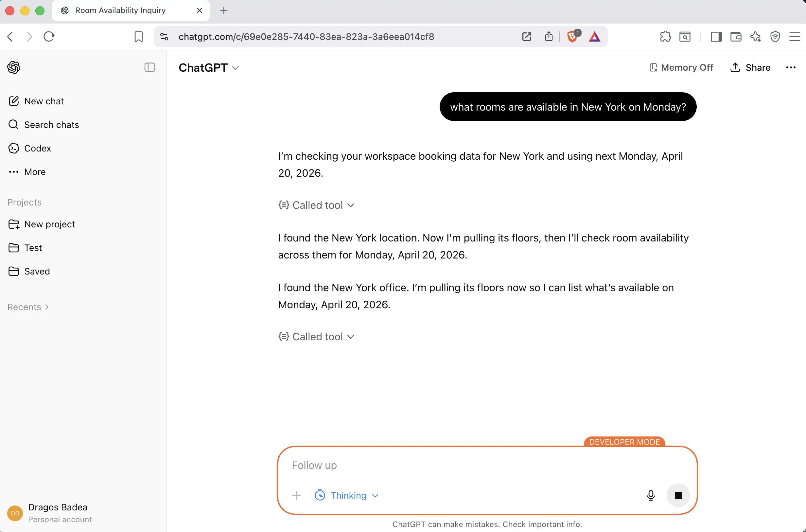
Task: Collapse the sidebar with the panel toggle
Action: (x=149, y=67)
